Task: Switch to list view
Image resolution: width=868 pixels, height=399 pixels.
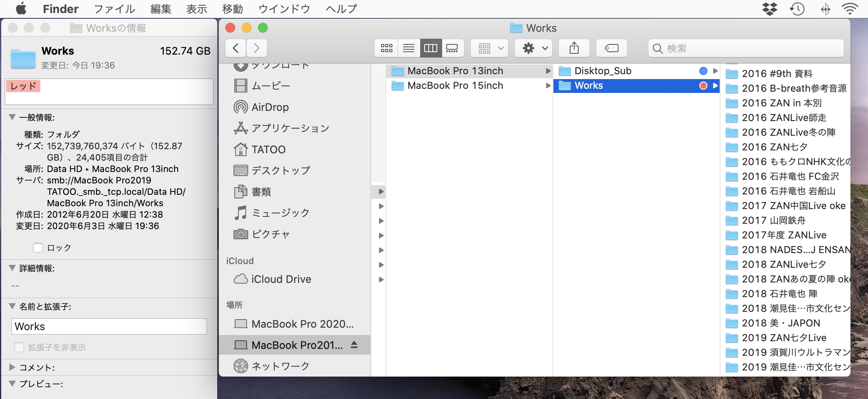Action: click(x=408, y=48)
